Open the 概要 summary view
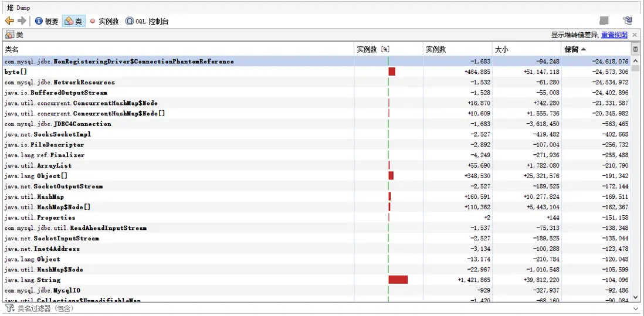 pos(47,21)
